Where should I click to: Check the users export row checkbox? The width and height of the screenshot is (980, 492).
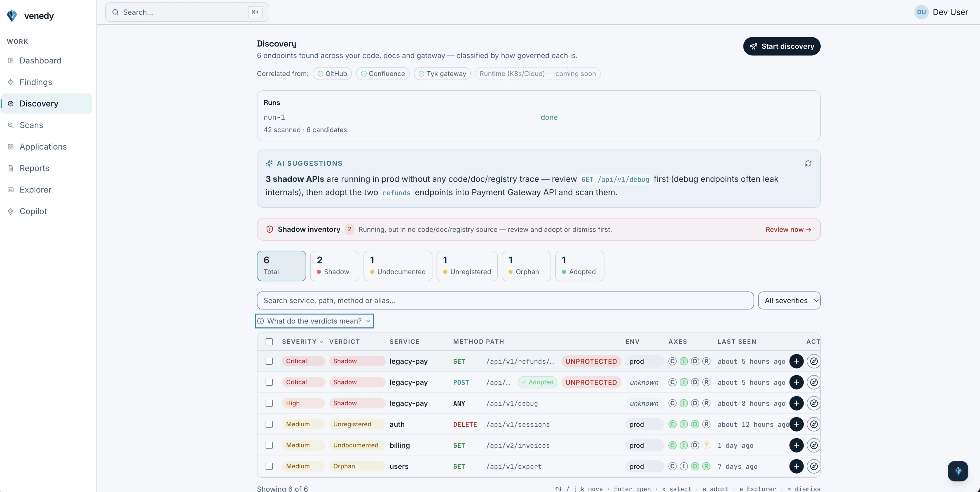(x=269, y=466)
